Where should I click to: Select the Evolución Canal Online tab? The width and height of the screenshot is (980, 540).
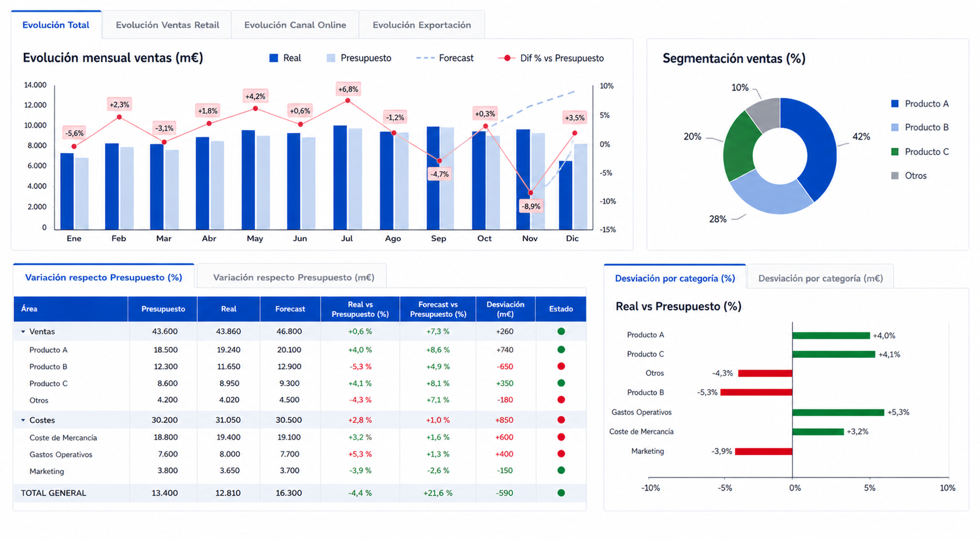295,25
